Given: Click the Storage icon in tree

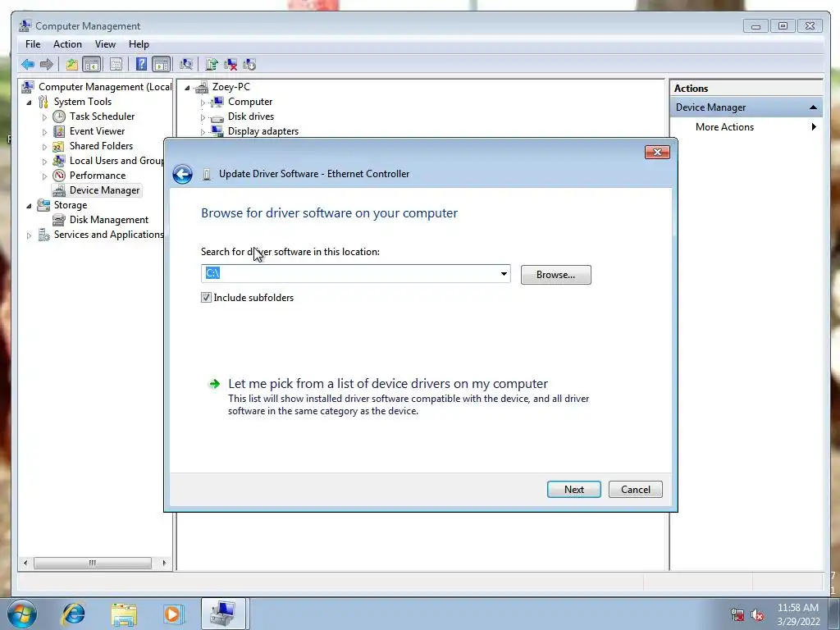Looking at the screenshot, I should 43,204.
